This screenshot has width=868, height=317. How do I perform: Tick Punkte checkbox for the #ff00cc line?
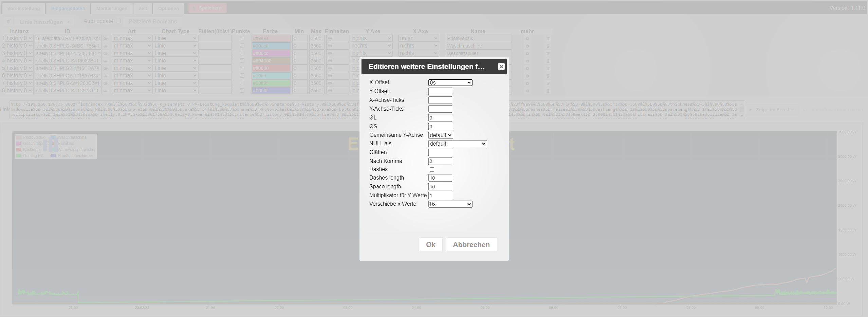(242, 53)
